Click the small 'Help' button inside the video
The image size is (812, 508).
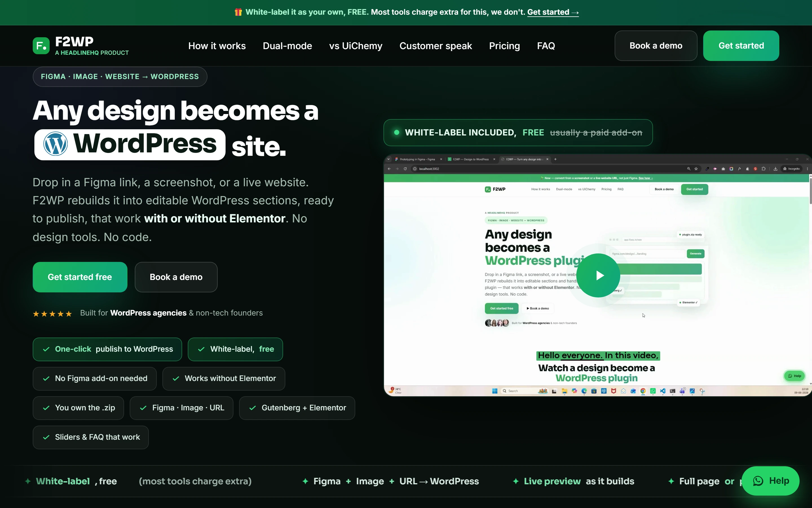click(794, 376)
